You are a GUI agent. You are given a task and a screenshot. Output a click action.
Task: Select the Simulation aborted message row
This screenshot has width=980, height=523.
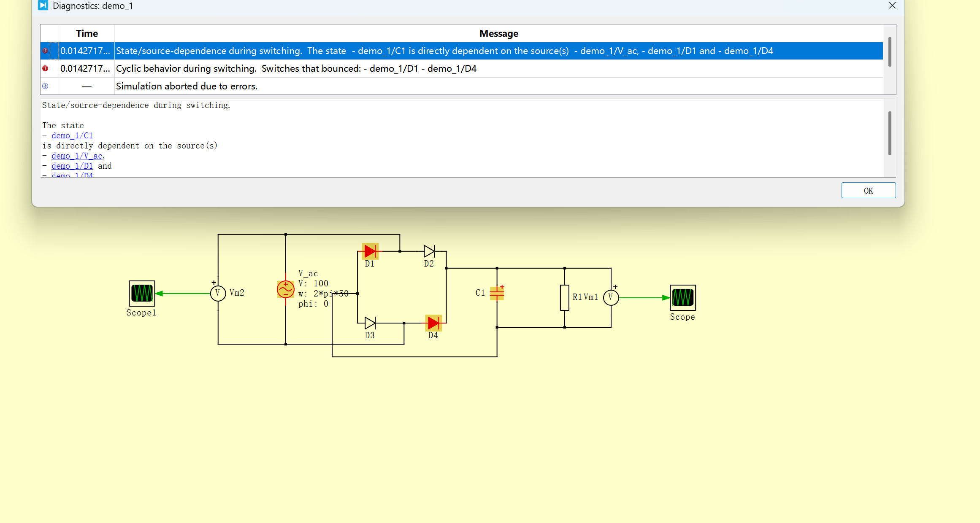[x=187, y=86]
